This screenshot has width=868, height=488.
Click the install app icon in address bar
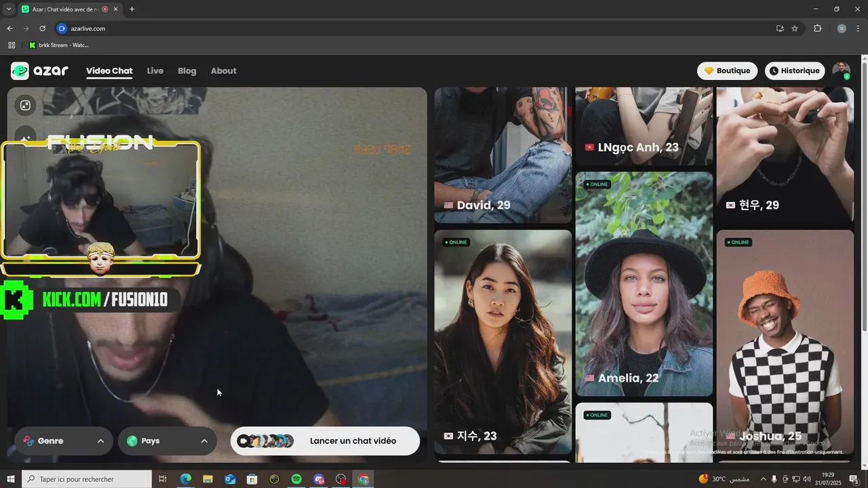[780, 28]
